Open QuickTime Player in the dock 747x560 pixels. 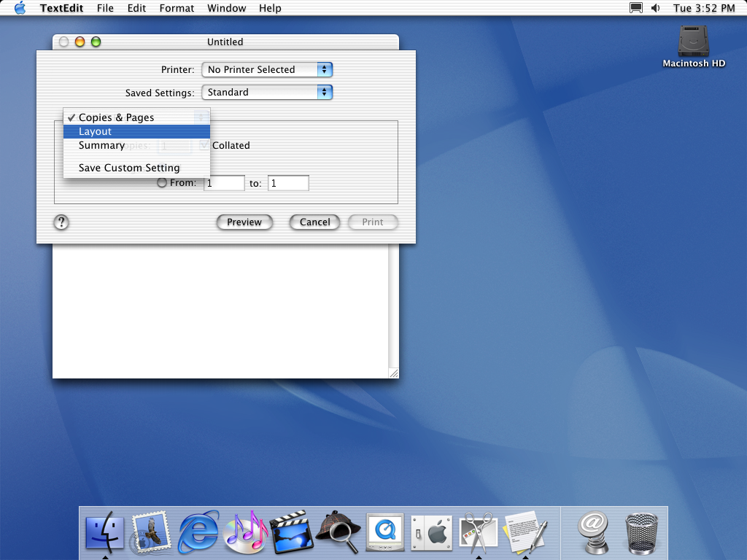[385, 532]
